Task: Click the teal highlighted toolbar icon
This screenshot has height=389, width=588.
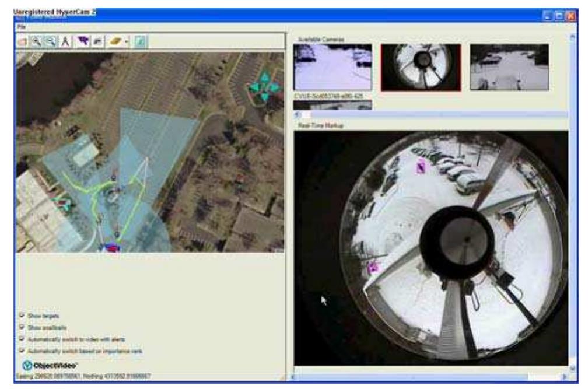Action: pos(141,41)
